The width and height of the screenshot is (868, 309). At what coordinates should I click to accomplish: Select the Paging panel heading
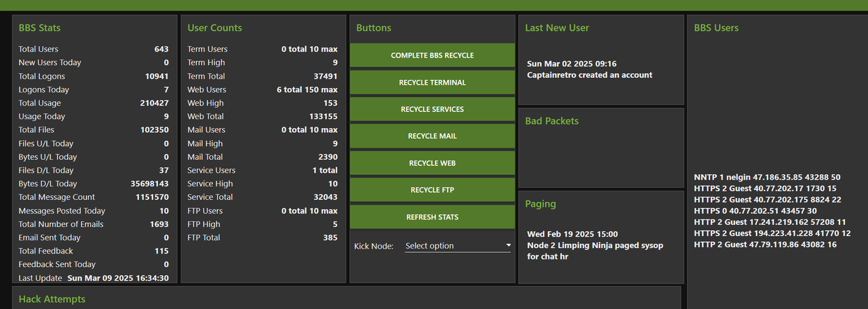click(x=540, y=203)
